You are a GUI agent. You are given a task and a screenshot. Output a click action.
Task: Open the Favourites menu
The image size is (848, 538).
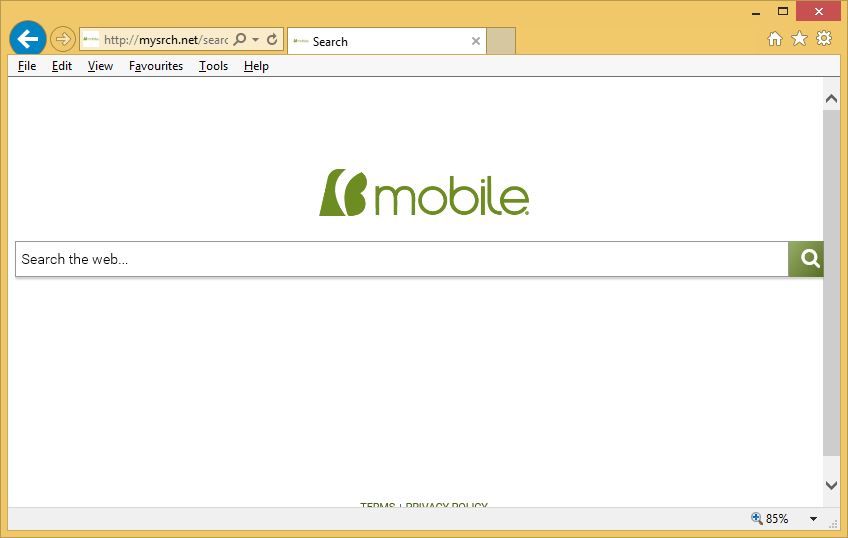[156, 66]
